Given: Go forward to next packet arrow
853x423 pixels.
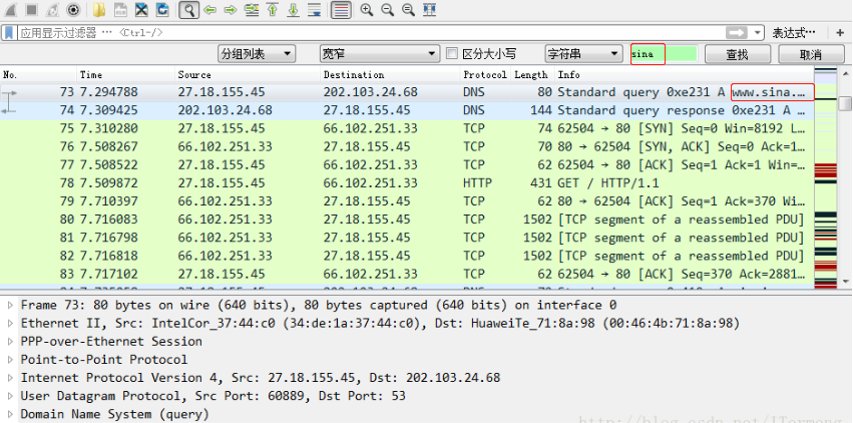Looking at the screenshot, I should tap(231, 10).
